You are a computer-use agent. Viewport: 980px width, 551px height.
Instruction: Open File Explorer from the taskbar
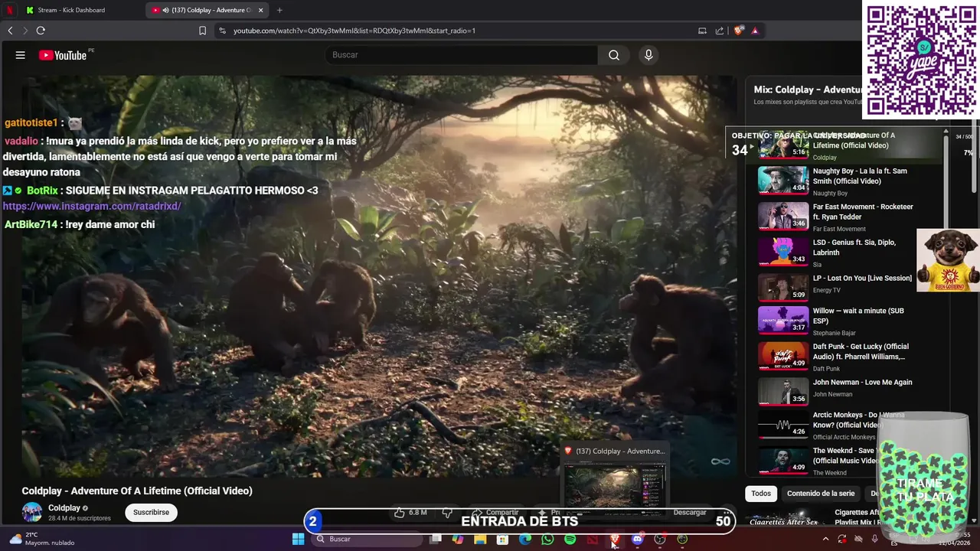point(480,539)
